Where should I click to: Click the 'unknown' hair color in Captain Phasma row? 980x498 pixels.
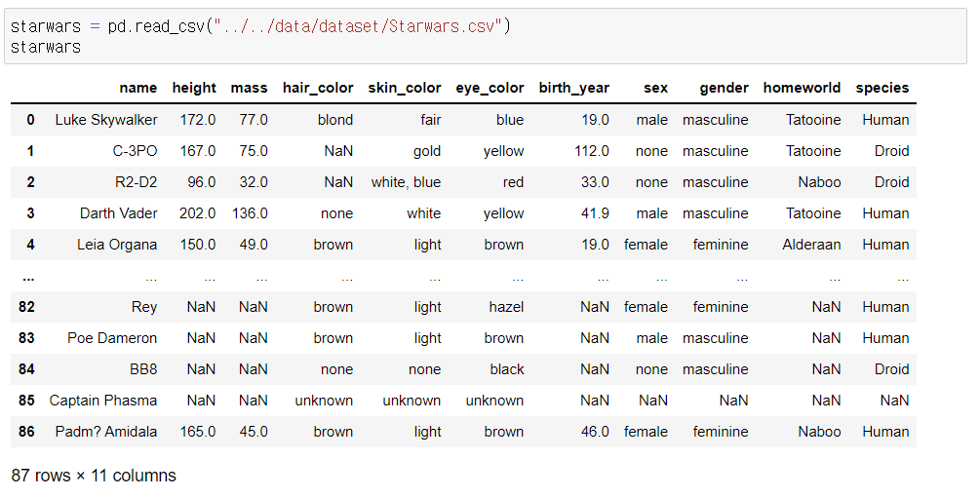(x=324, y=402)
